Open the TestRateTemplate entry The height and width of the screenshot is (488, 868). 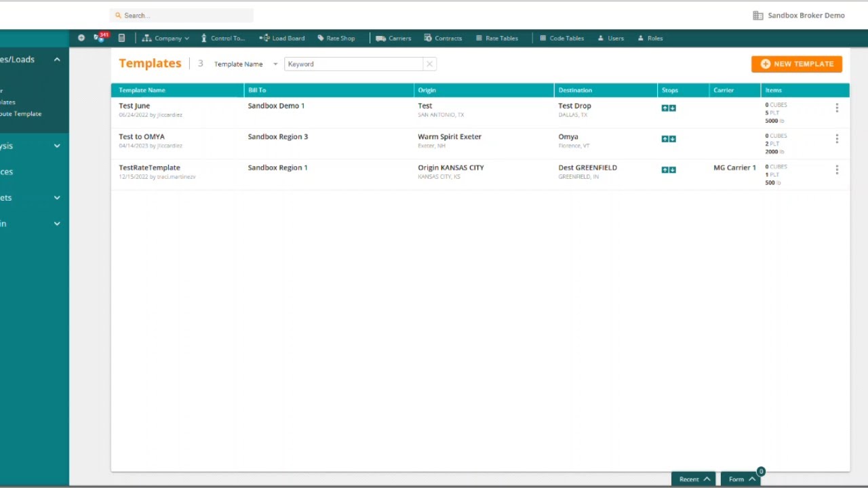(x=149, y=167)
